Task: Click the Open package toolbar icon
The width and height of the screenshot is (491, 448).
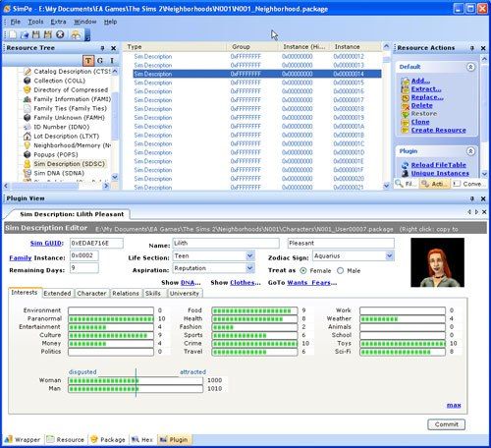Action: click(x=25, y=34)
